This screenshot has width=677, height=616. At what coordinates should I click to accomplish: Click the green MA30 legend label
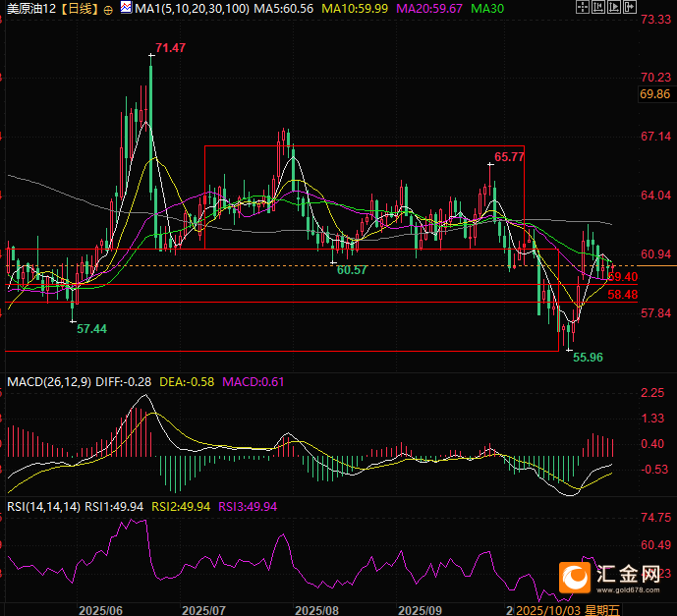(x=488, y=9)
